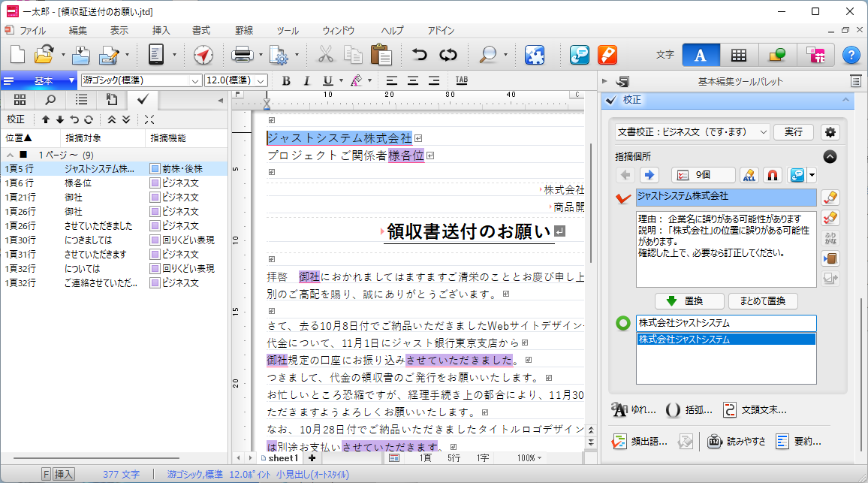Click the replacement text field 株式会社ジャストシステム
Viewport: 868px width, 483px height.
726,323
